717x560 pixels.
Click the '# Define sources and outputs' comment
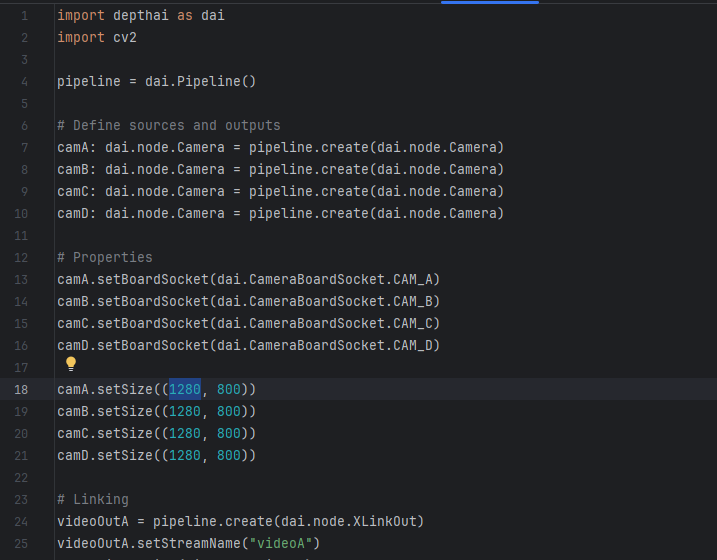168,125
